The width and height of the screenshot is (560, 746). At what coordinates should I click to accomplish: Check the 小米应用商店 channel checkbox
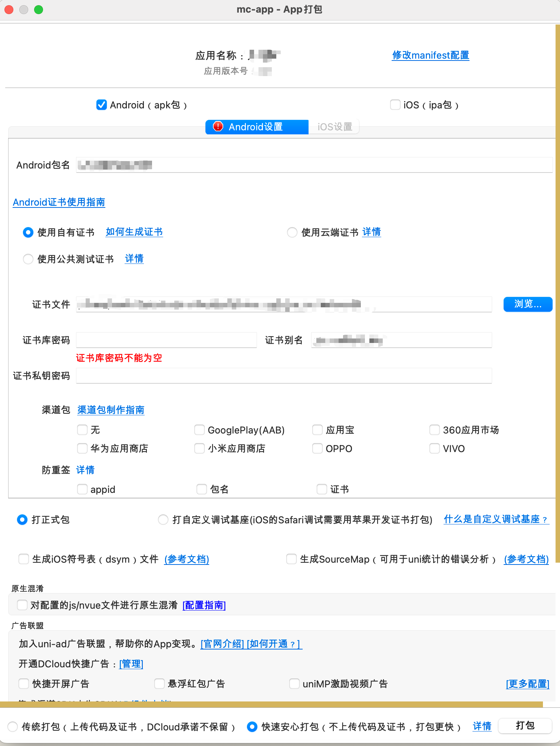[x=200, y=448]
